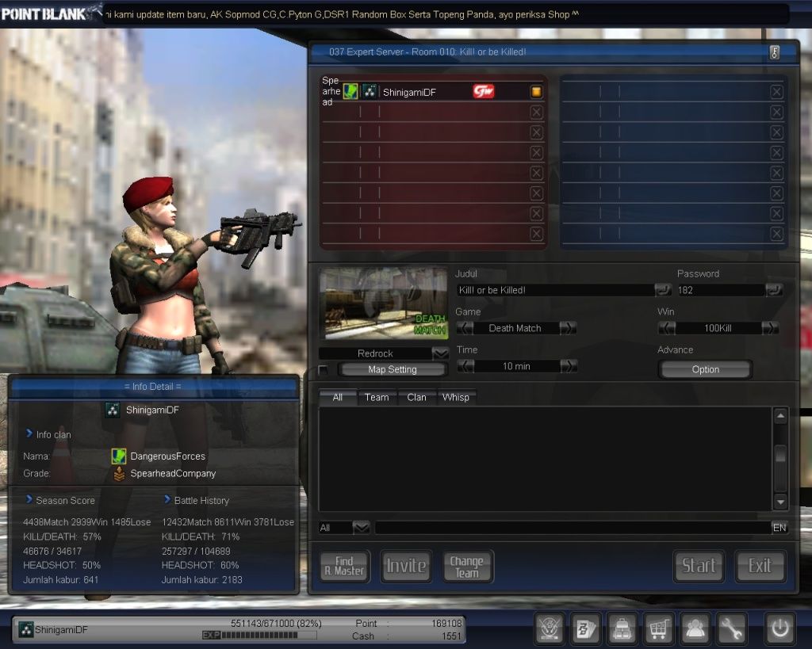Click the DangerousForces clan name
The width and height of the screenshot is (812, 649).
click(x=168, y=456)
